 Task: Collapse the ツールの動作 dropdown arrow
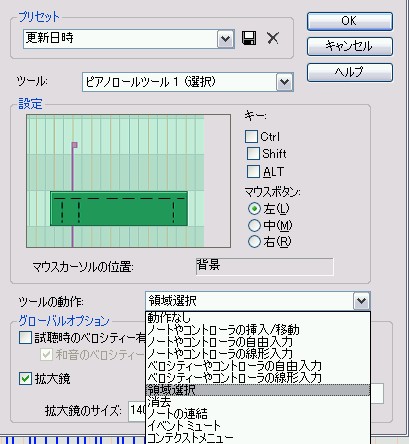(361, 301)
